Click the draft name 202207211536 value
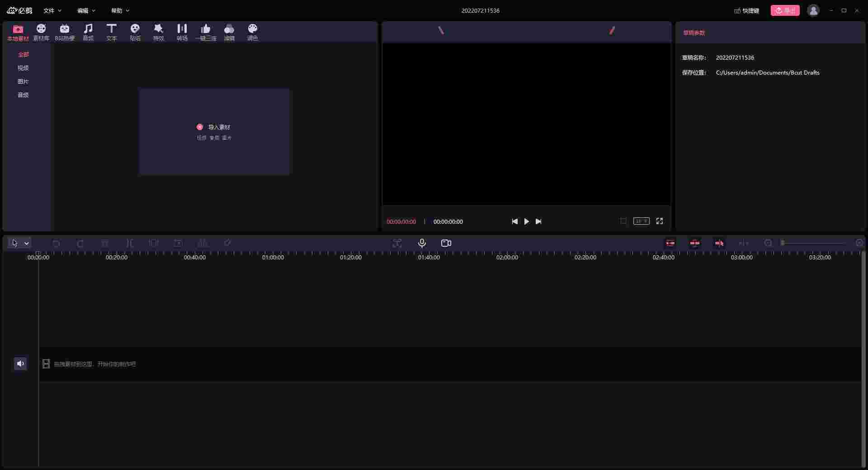 coord(735,58)
